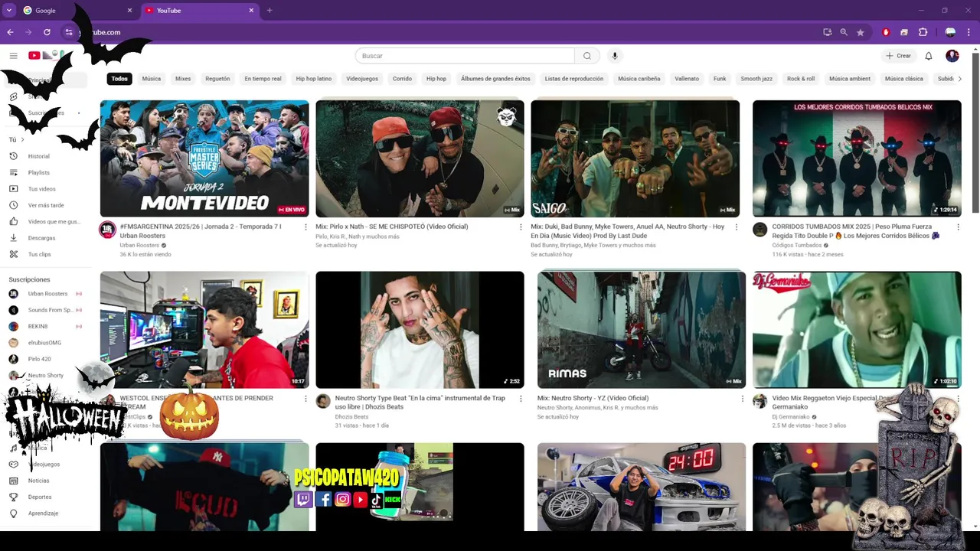Select the Todos filter chip
The width and height of the screenshot is (980, 551).
(x=119, y=79)
